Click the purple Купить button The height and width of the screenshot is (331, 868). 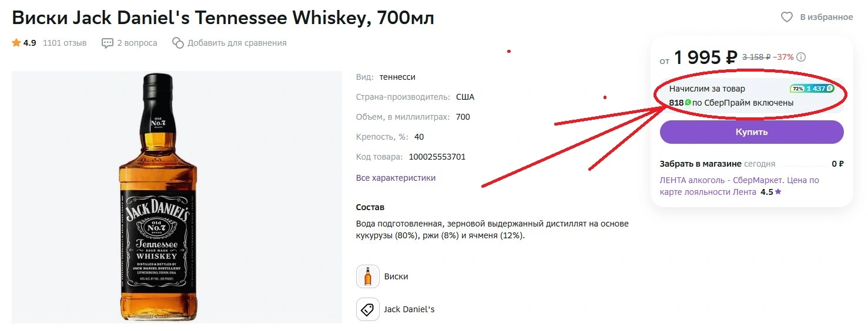752,132
